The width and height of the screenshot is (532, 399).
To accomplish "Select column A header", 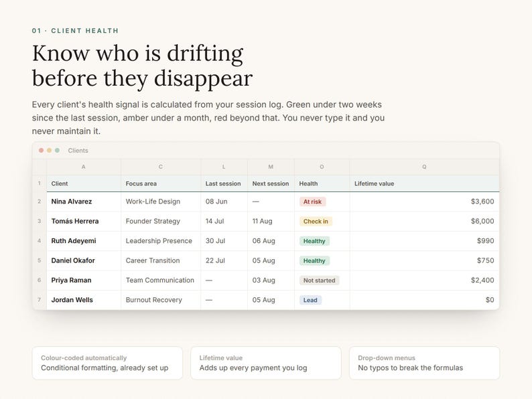I will coord(84,167).
